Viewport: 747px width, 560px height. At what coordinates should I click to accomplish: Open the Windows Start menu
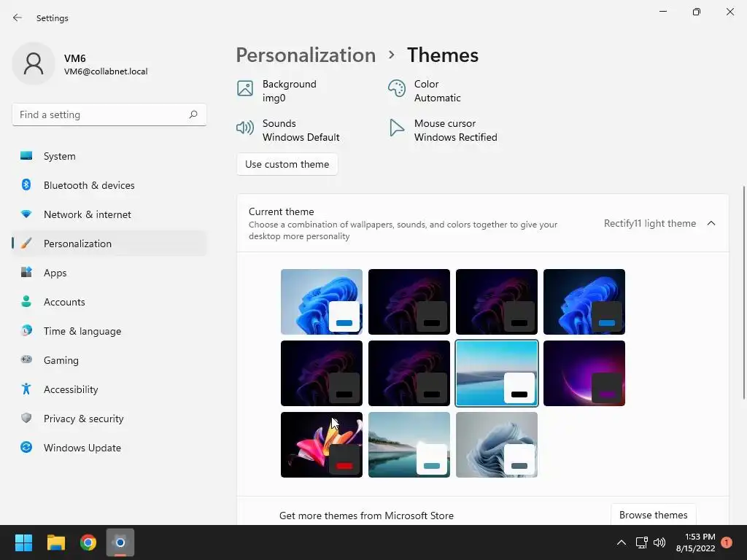tap(23, 542)
